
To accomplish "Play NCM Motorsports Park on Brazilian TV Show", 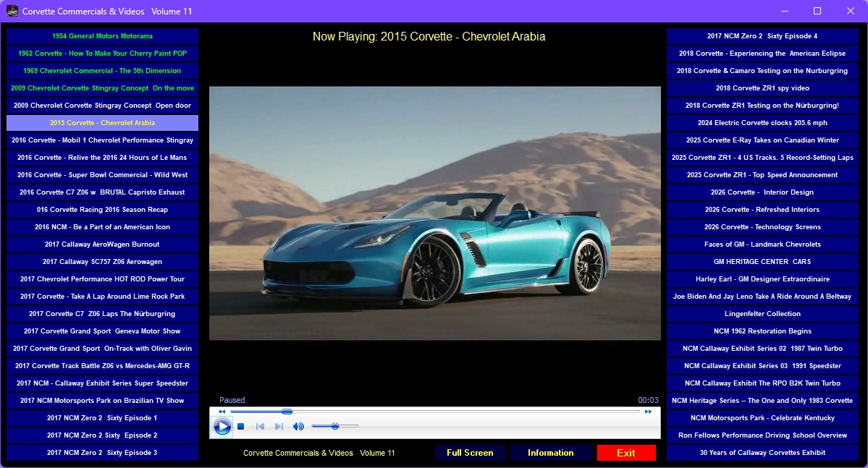I will pyautogui.click(x=102, y=401).
